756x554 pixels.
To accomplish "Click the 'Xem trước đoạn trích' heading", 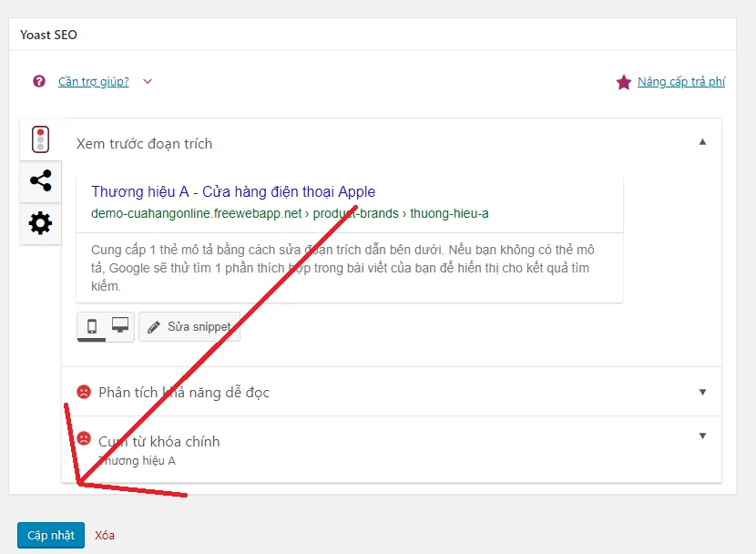I will coord(144,144).
